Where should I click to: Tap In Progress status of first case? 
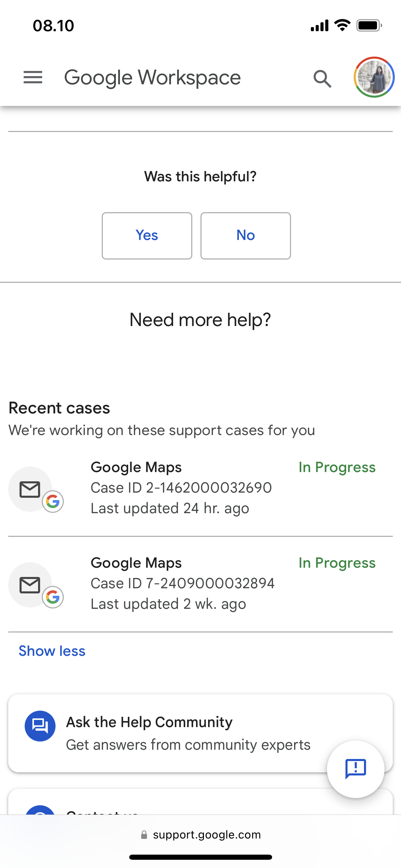point(337,467)
